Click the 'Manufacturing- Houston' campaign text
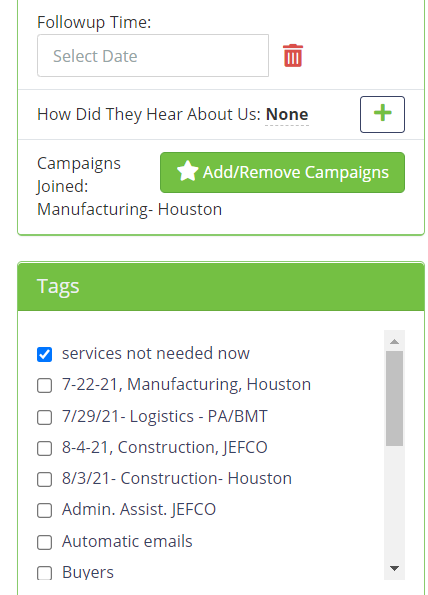This screenshot has width=428, height=595. click(129, 209)
